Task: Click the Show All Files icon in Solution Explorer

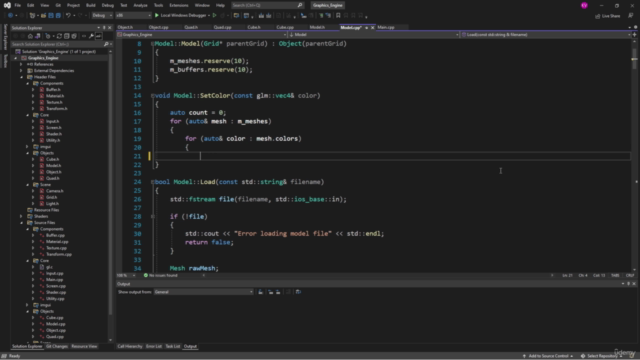Action: 74,36
